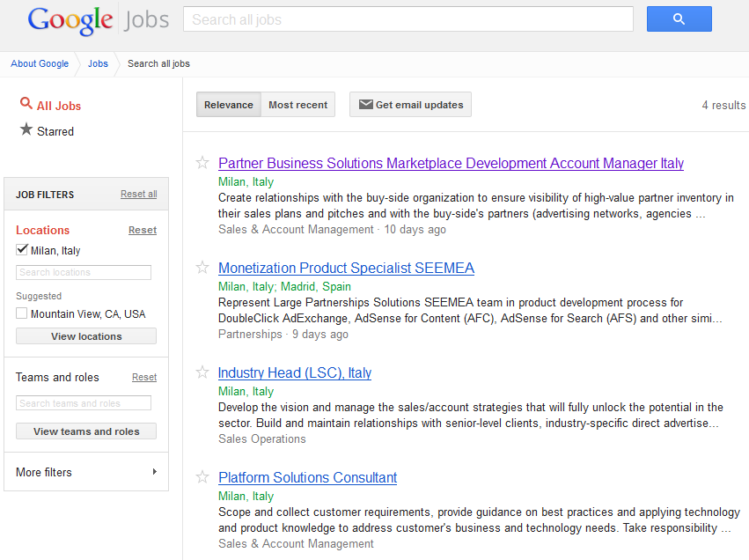Navigate to About Google via the breadcrumb
The image size is (749, 560).
39,63
